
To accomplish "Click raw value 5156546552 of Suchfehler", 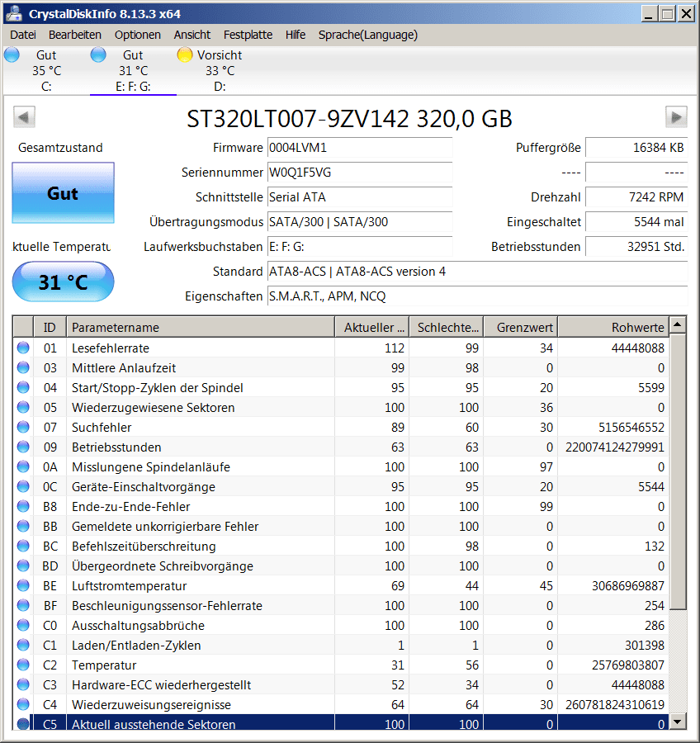I will pos(631,428).
